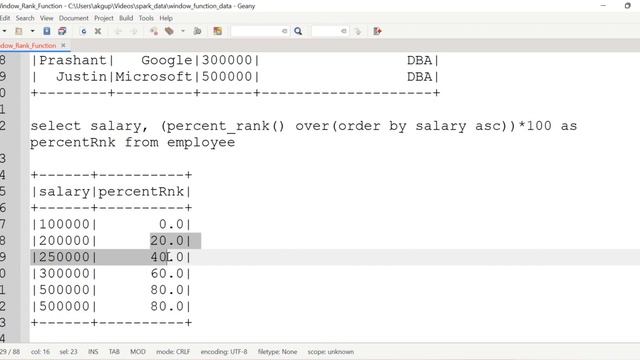
Task: Click the salary column header in output
Action: click(64, 191)
